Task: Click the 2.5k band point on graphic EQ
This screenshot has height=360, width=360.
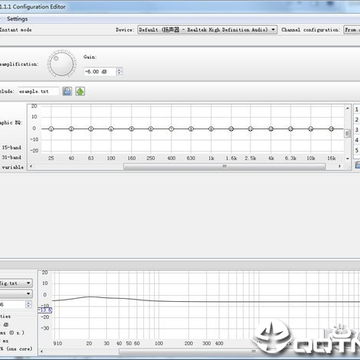Action: (251, 129)
